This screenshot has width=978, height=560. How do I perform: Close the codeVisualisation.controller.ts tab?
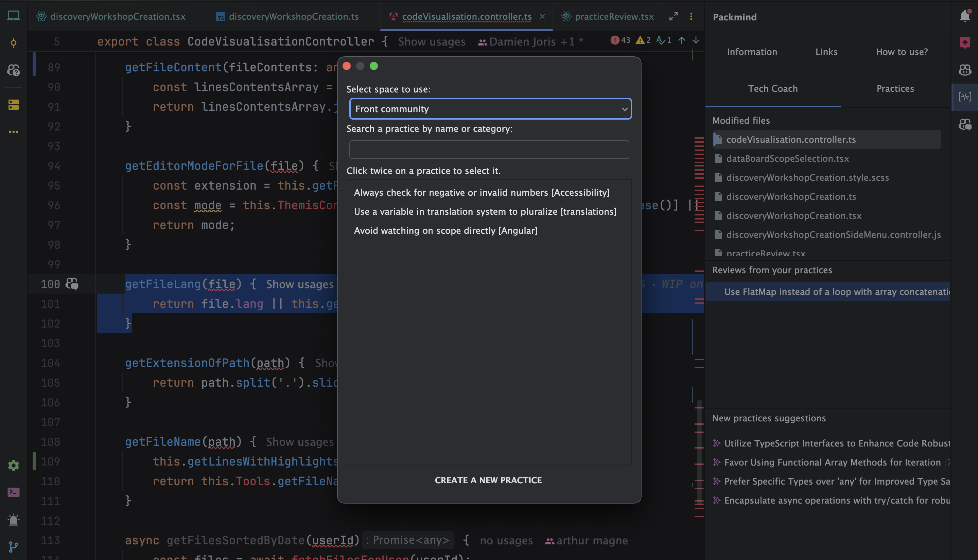(542, 16)
